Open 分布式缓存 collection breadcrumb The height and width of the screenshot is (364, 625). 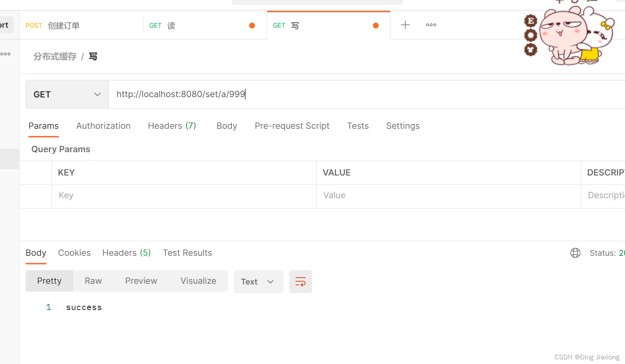(x=55, y=56)
